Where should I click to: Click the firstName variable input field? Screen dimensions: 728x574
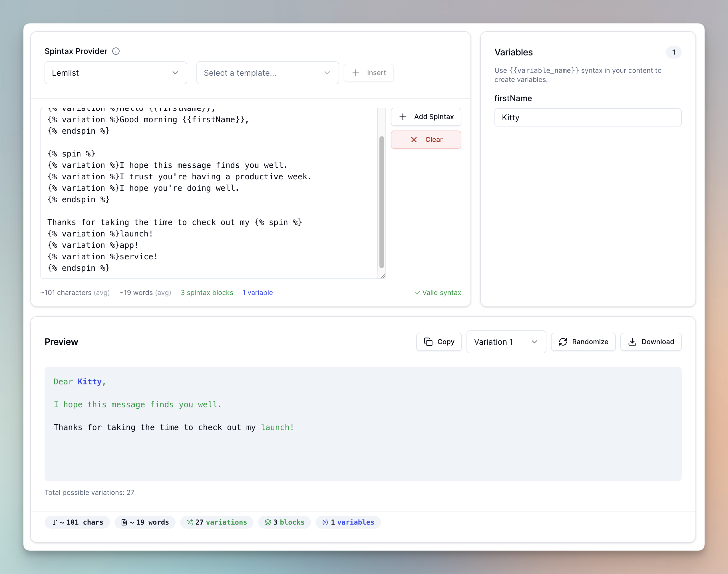click(x=588, y=117)
